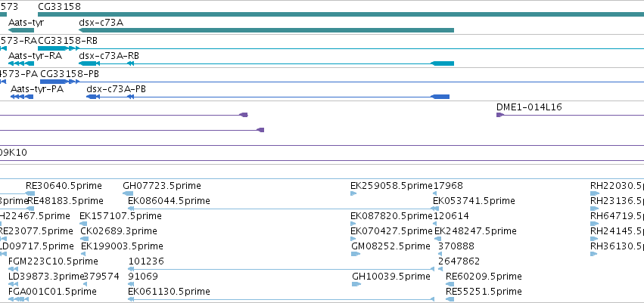Select the GH10039.5prime EST block
The width and height of the screenshot is (644, 303).
pos(356,284)
